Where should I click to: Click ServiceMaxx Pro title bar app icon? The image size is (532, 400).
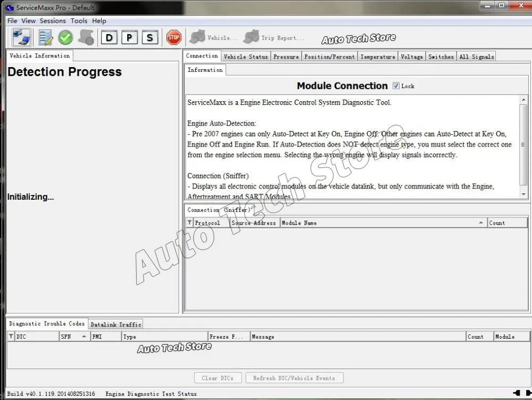tap(10, 7)
